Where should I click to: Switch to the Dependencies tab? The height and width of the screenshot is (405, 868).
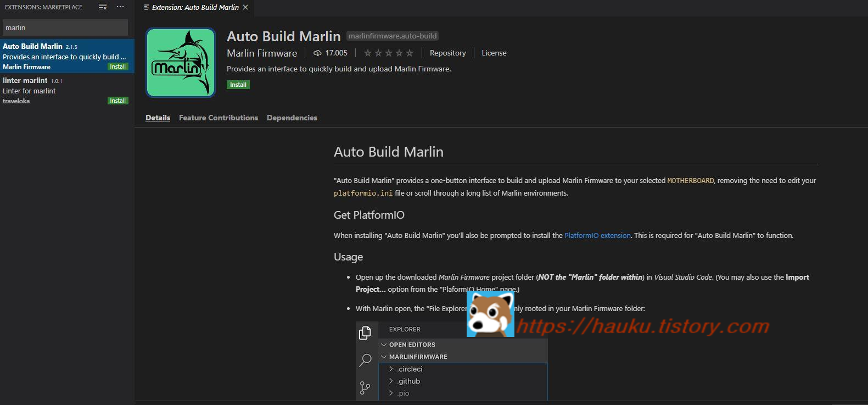pos(292,118)
